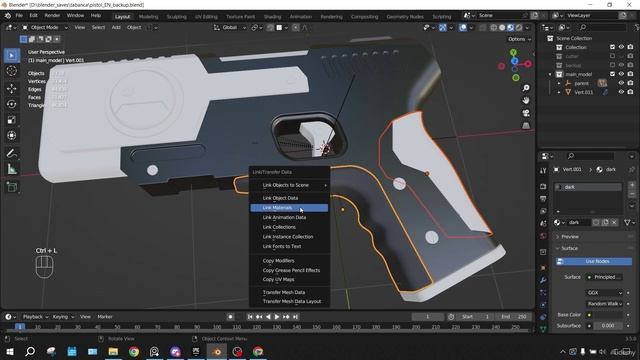
Task: Unlink the dark material with X
Action: (x=614, y=222)
